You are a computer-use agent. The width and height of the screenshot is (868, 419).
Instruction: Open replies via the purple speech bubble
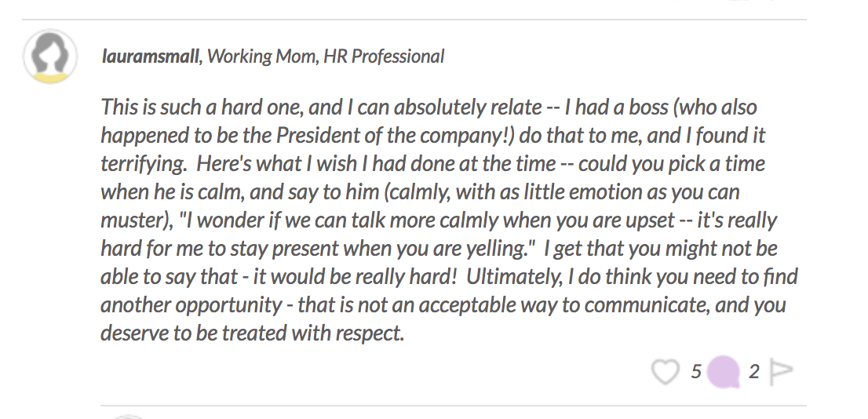click(x=724, y=372)
